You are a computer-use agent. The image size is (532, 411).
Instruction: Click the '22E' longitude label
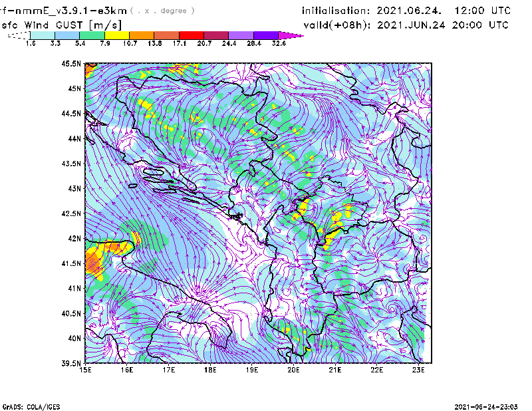377,370
